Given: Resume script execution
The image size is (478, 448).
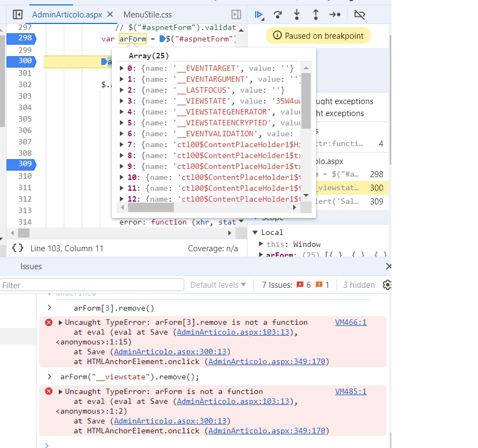Looking at the screenshot, I should pos(259,14).
